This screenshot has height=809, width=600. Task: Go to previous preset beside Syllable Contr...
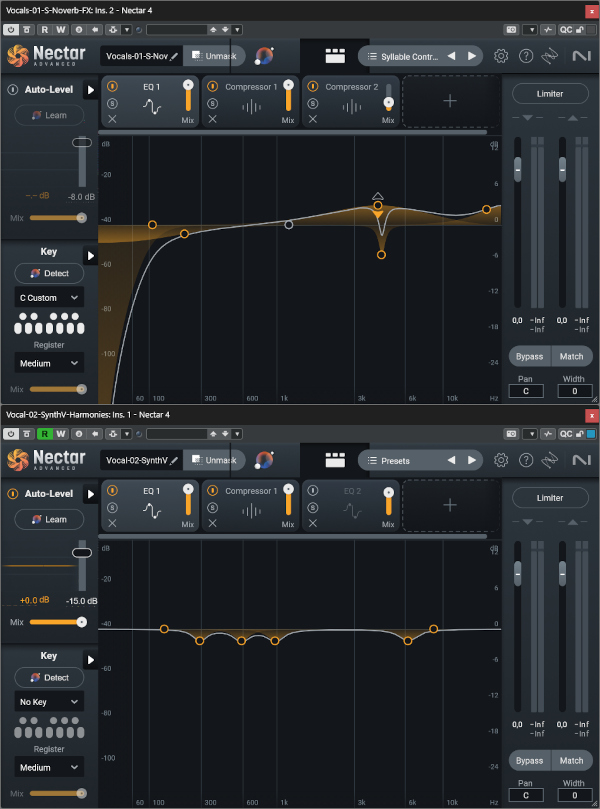click(x=451, y=56)
